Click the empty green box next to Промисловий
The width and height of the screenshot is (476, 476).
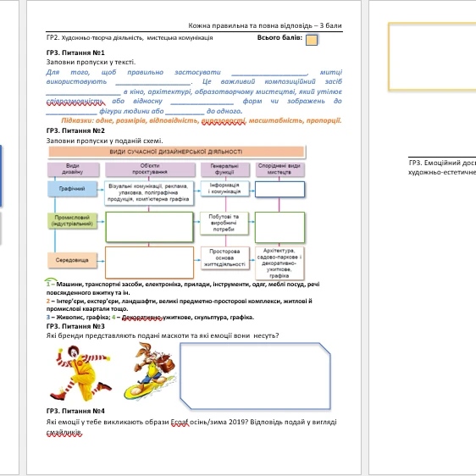(149, 227)
